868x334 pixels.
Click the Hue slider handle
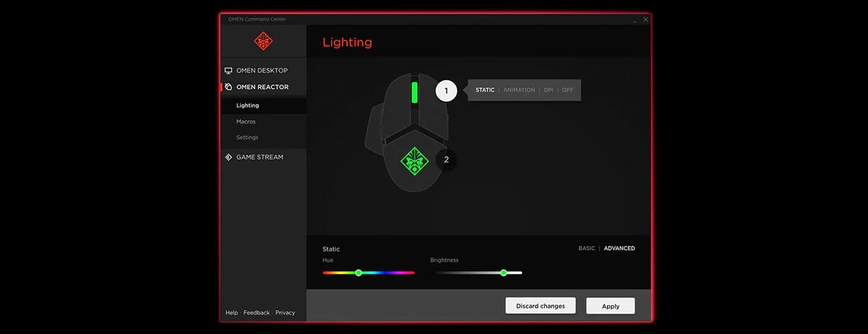pyautogui.click(x=359, y=273)
